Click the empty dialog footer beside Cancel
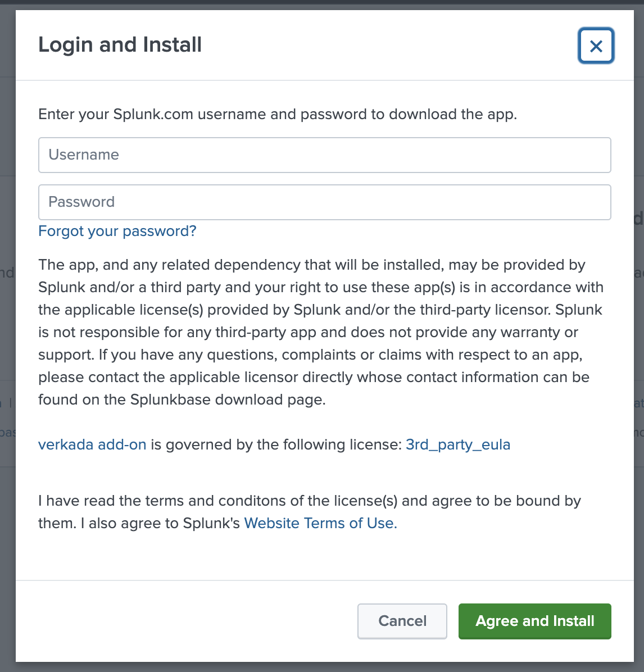Image resolution: width=644 pixels, height=672 pixels. tap(185, 621)
